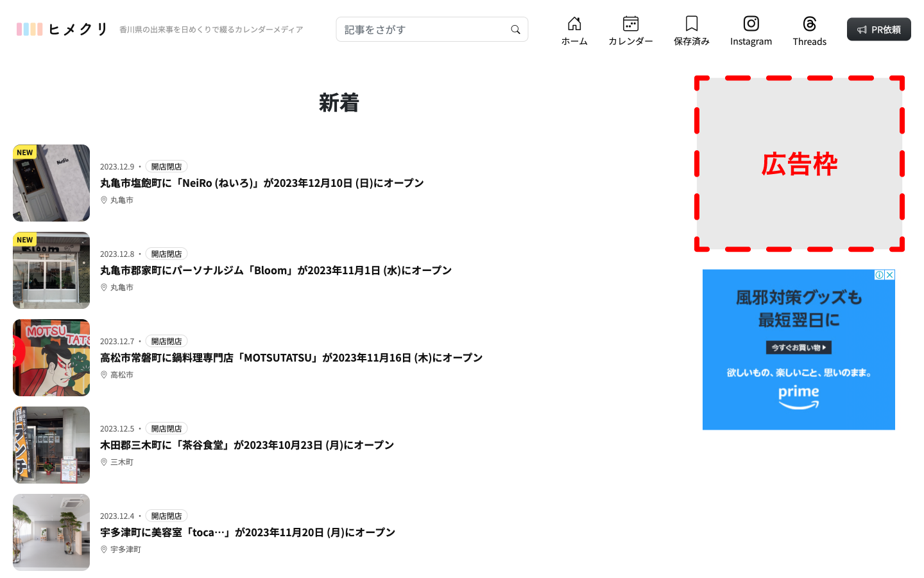Open the Threads icon link
The width and height of the screenshot is (924, 578).
click(x=809, y=24)
